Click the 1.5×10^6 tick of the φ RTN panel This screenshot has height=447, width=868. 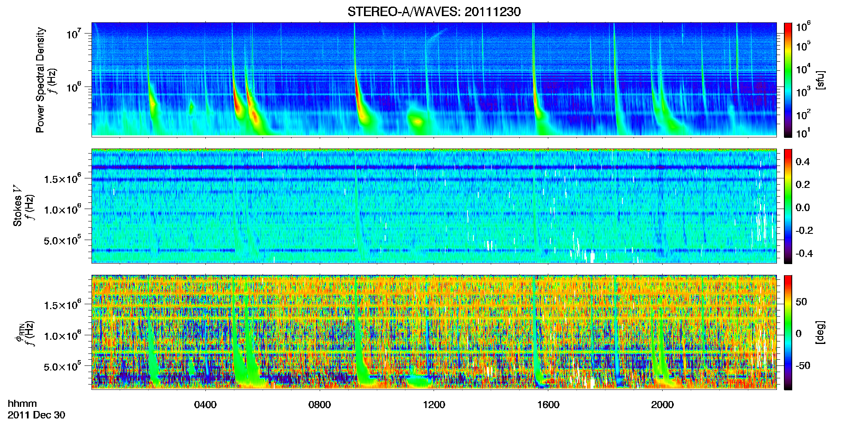tap(62, 305)
